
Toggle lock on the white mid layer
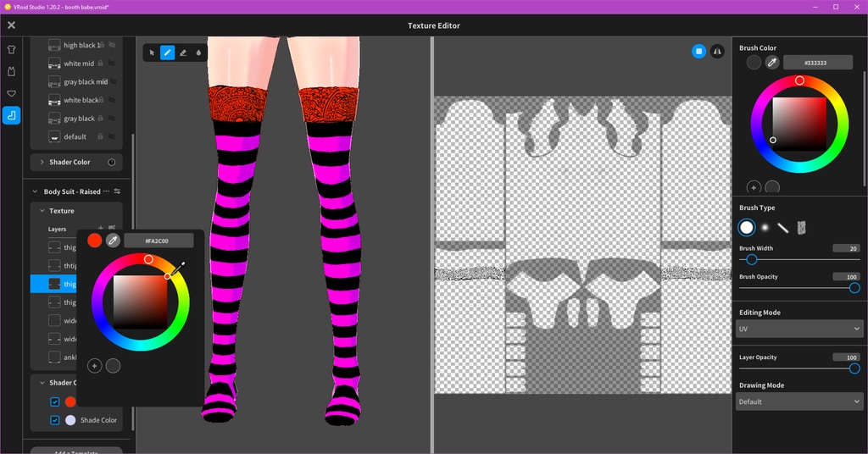(x=100, y=63)
